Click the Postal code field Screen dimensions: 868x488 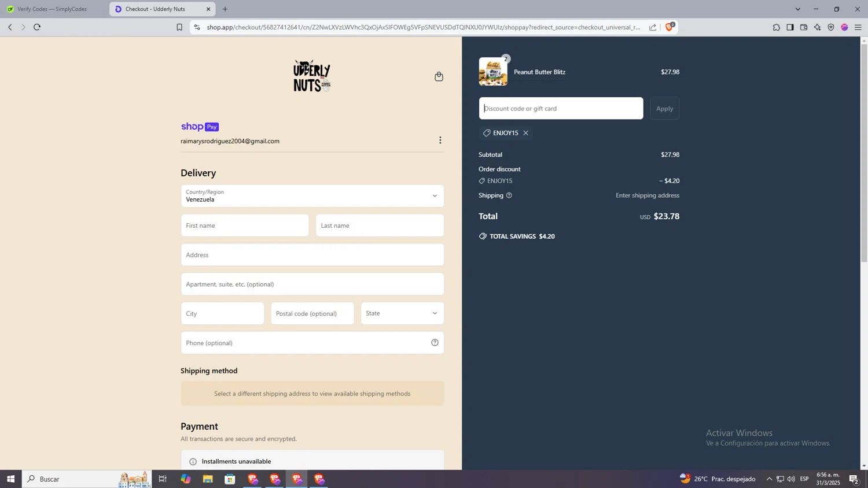(312, 313)
